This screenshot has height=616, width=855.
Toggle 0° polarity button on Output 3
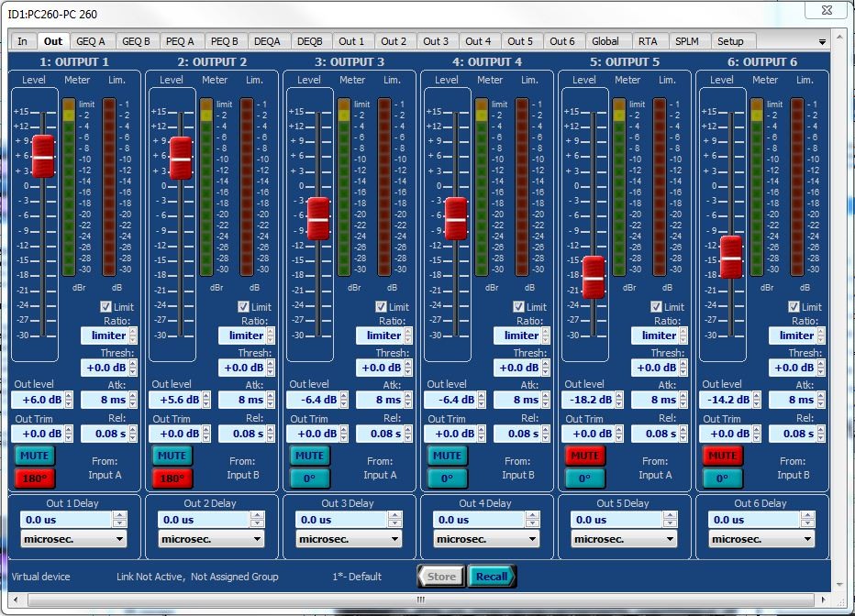(x=309, y=478)
